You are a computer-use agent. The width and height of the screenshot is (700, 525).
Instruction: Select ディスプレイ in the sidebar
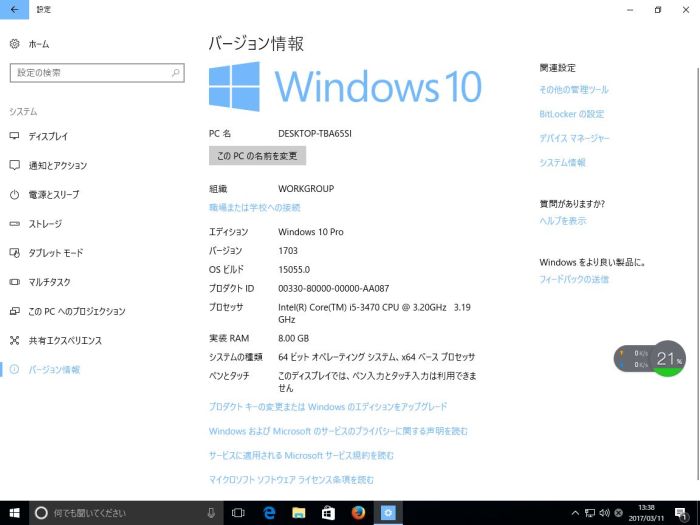pyautogui.click(x=48, y=136)
